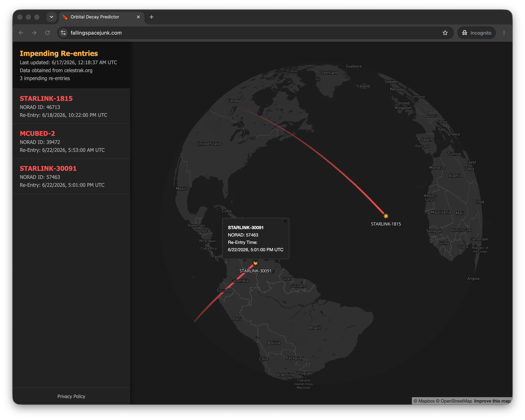525x420 pixels.
Task: Click the 'NORAD ID: 46713' text
Action: coord(40,107)
